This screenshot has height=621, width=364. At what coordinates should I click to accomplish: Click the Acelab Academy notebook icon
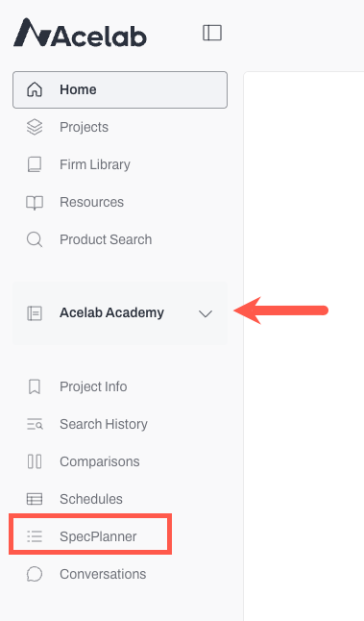pos(35,312)
